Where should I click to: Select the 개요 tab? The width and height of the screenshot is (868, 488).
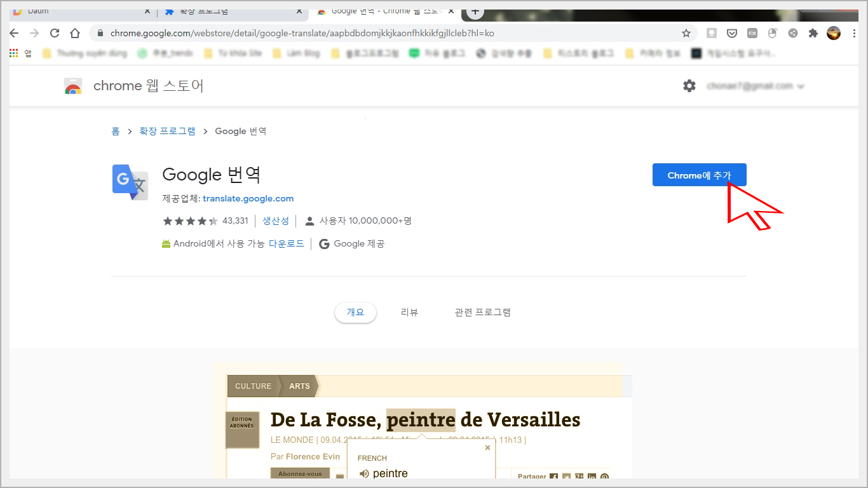coord(355,312)
